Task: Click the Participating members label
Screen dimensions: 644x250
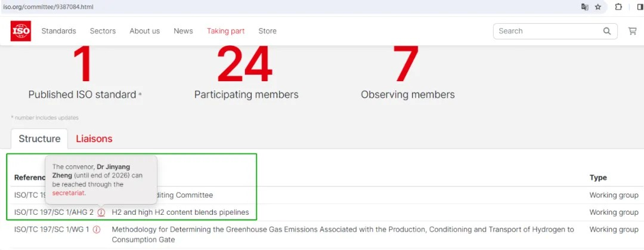Action: (x=246, y=95)
